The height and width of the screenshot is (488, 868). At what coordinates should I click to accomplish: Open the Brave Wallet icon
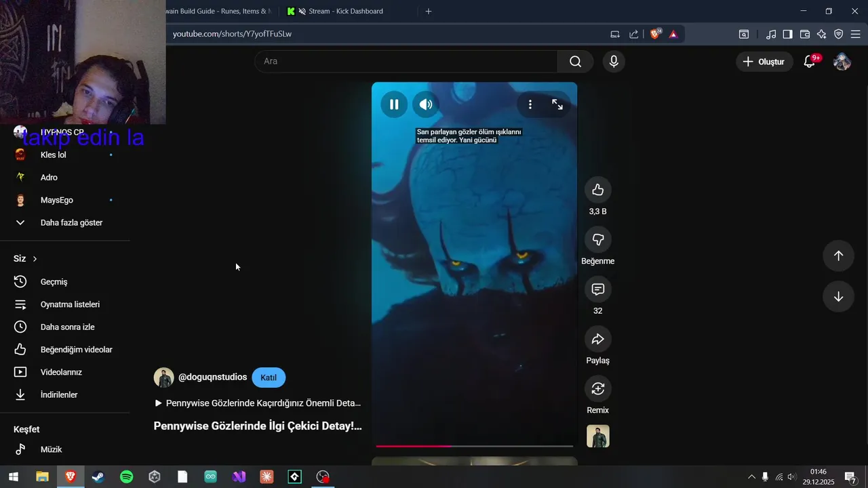pyautogui.click(x=805, y=34)
